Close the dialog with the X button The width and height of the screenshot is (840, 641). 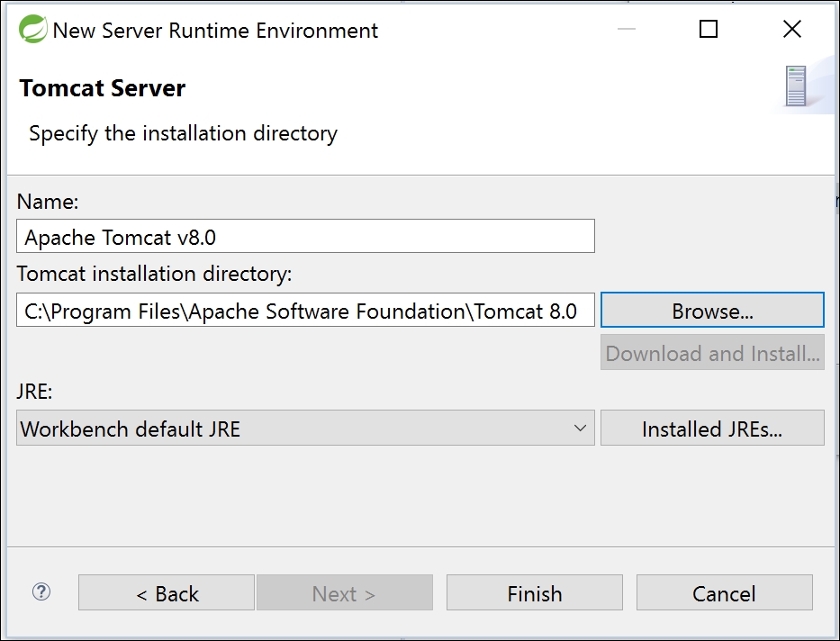coord(791,29)
